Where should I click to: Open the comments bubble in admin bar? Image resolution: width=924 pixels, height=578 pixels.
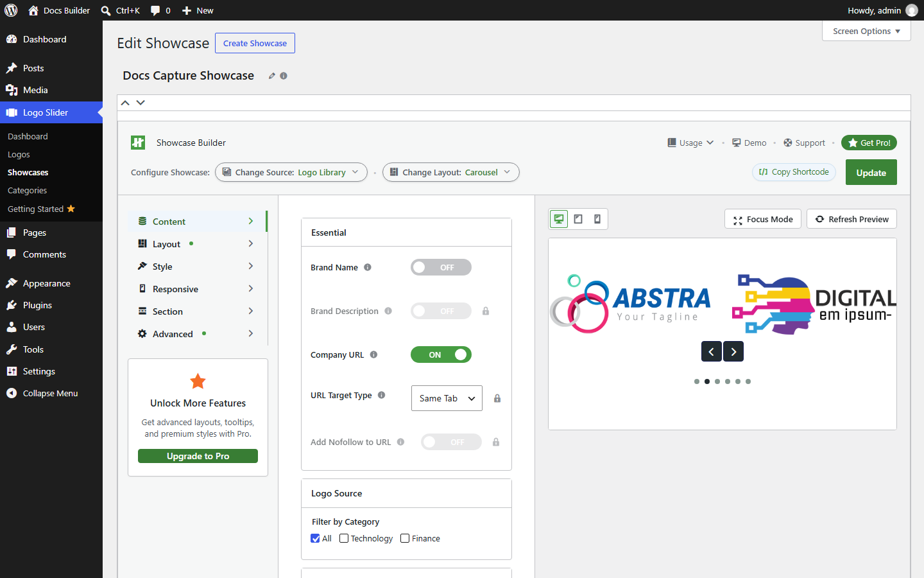click(160, 10)
